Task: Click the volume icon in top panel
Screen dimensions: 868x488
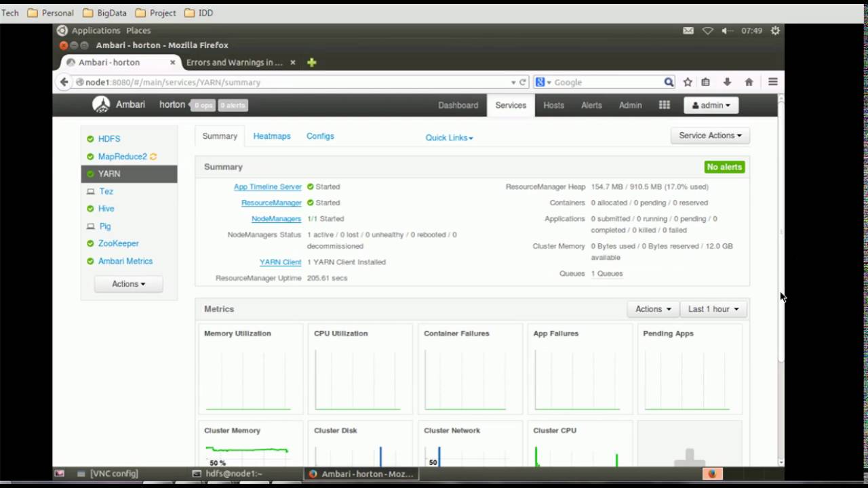Action: 727,30
